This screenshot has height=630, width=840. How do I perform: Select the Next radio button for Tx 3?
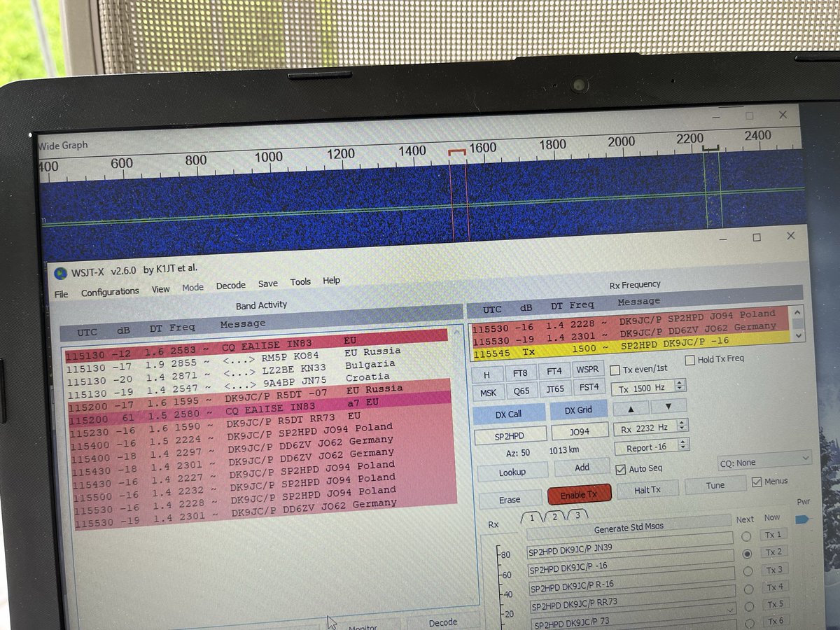tap(748, 570)
